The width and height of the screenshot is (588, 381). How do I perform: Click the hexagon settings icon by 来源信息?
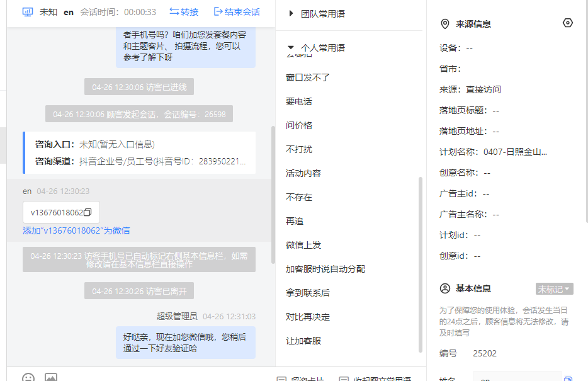pyautogui.click(x=568, y=23)
